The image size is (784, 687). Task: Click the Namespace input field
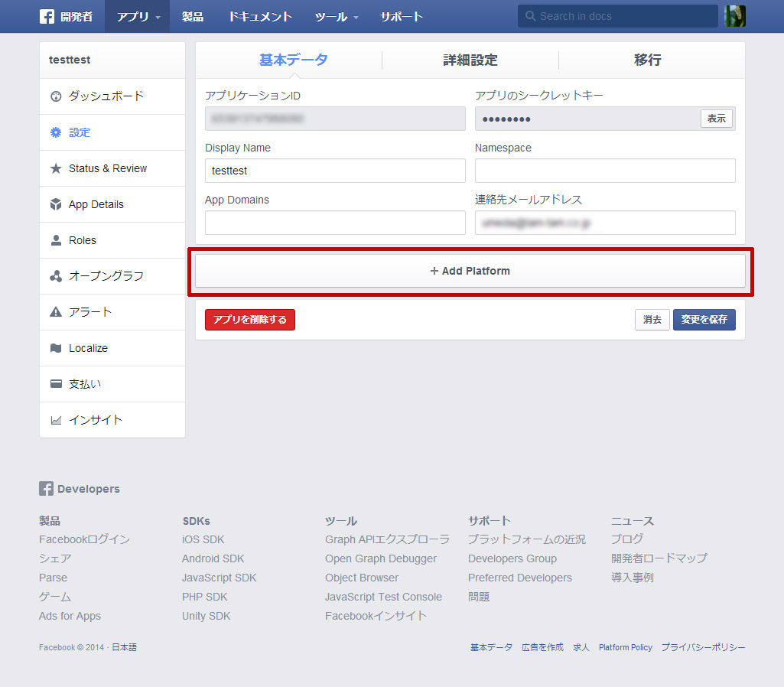[605, 171]
